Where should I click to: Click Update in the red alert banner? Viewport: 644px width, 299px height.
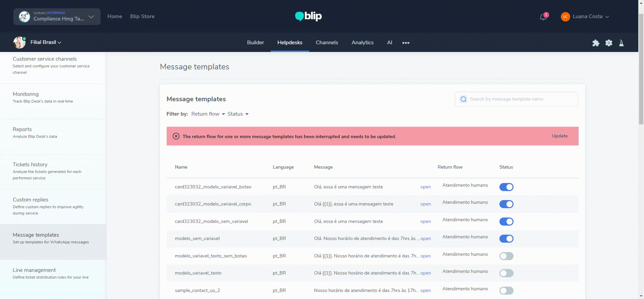pyautogui.click(x=559, y=136)
